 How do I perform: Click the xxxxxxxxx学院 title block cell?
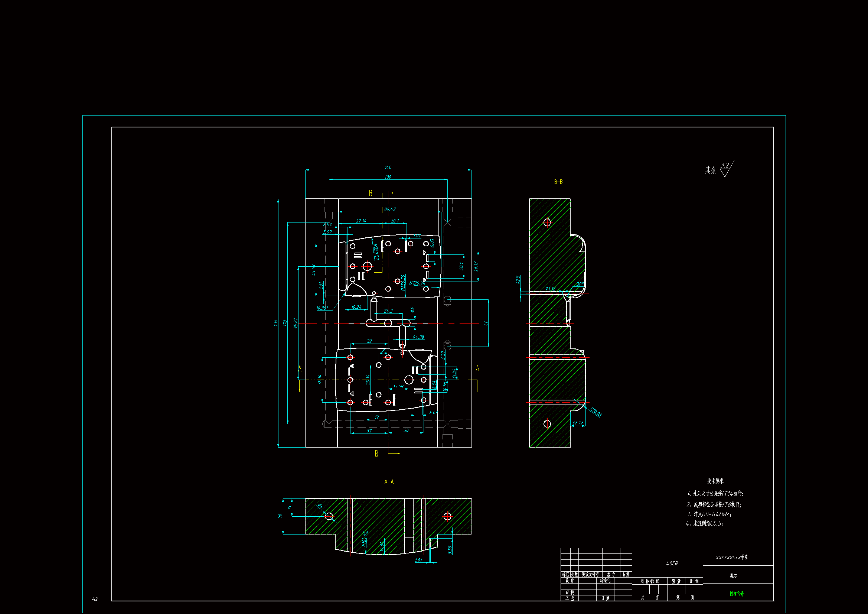[x=731, y=557]
